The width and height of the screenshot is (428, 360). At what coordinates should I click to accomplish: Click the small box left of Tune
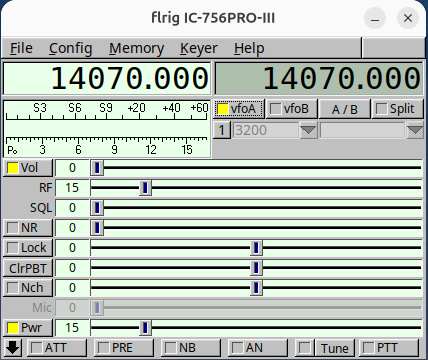[x=304, y=348]
